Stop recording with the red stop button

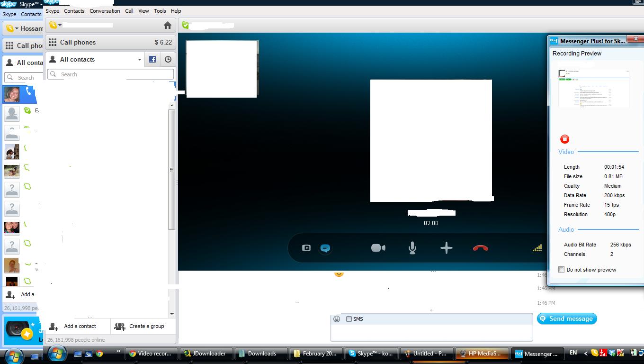(564, 139)
